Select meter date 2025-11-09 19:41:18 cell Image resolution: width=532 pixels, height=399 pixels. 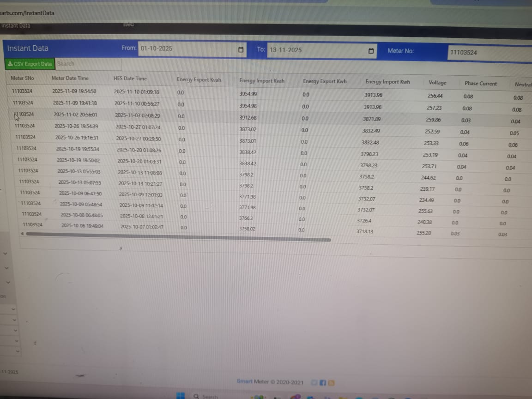tap(75, 103)
